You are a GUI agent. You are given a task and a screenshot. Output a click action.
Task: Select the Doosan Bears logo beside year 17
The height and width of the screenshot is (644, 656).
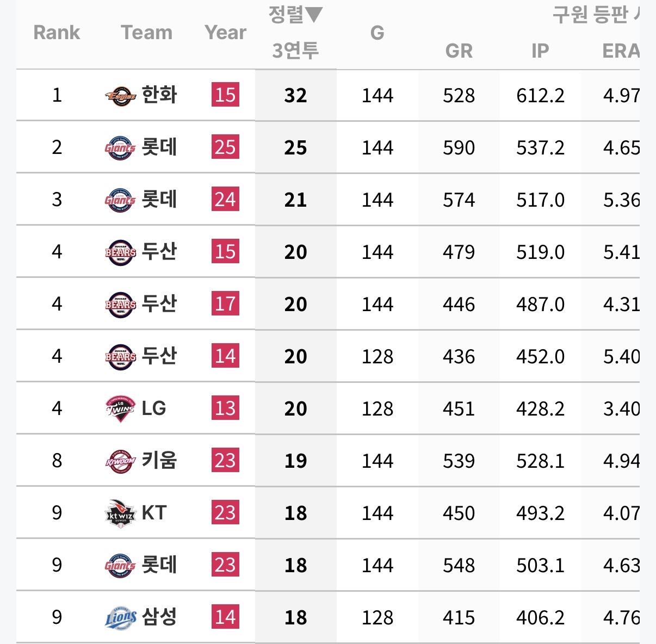pos(120,304)
